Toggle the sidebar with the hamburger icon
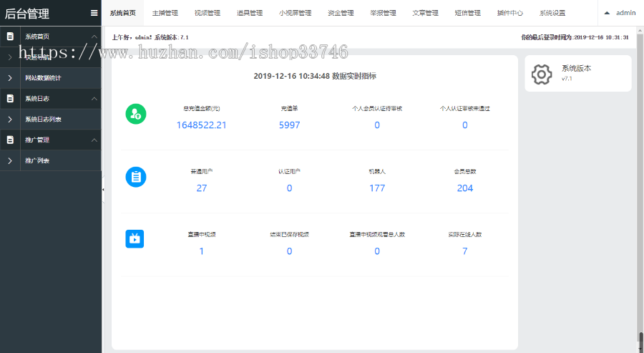This screenshot has height=353, width=644. tap(94, 13)
